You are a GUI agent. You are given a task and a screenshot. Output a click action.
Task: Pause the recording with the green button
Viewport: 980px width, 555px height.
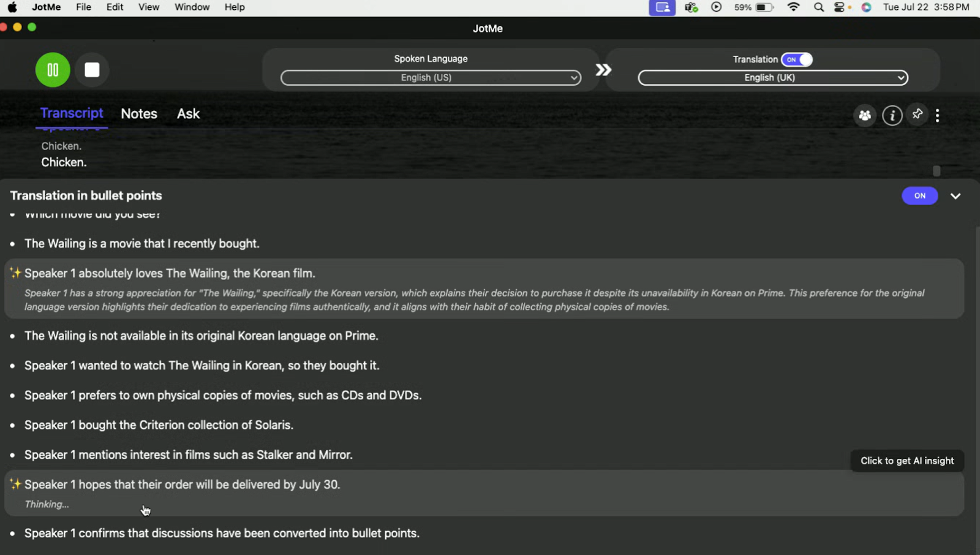point(53,70)
